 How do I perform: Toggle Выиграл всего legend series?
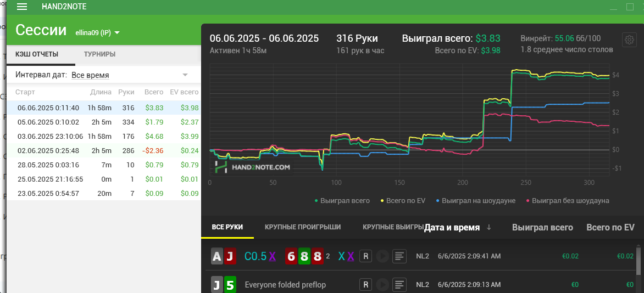[342, 201]
